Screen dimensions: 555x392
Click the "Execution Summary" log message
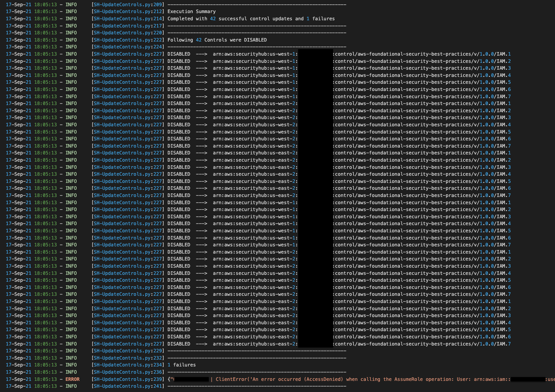[191, 12]
